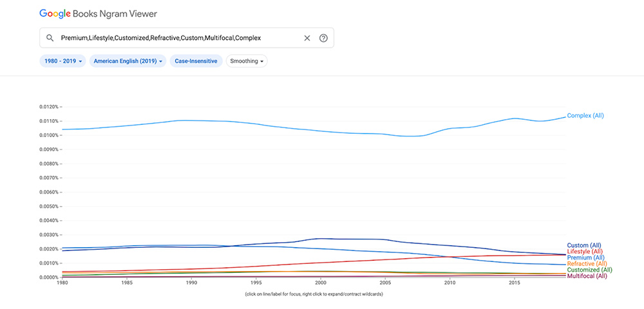Click the search magnifier icon
This screenshot has height=309, width=644.
(50, 38)
